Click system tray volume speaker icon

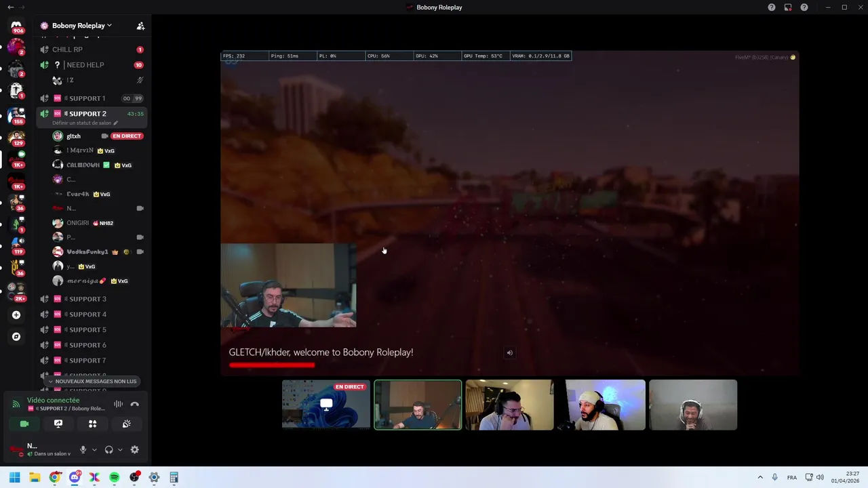(820, 478)
